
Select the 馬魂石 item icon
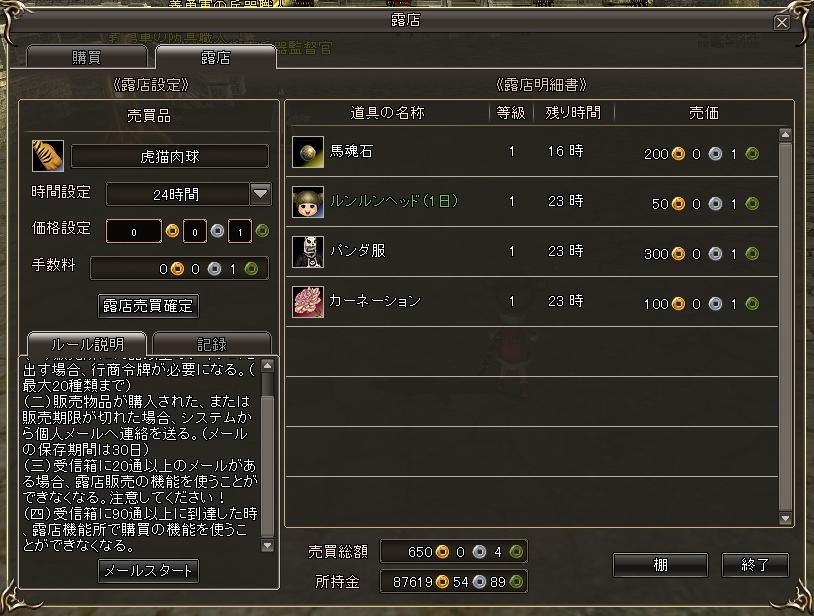[308, 152]
